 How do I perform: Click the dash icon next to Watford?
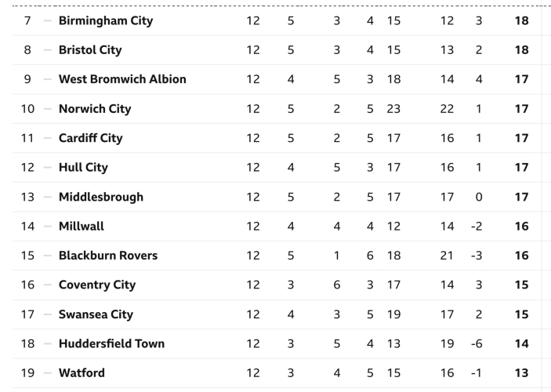tap(47, 373)
